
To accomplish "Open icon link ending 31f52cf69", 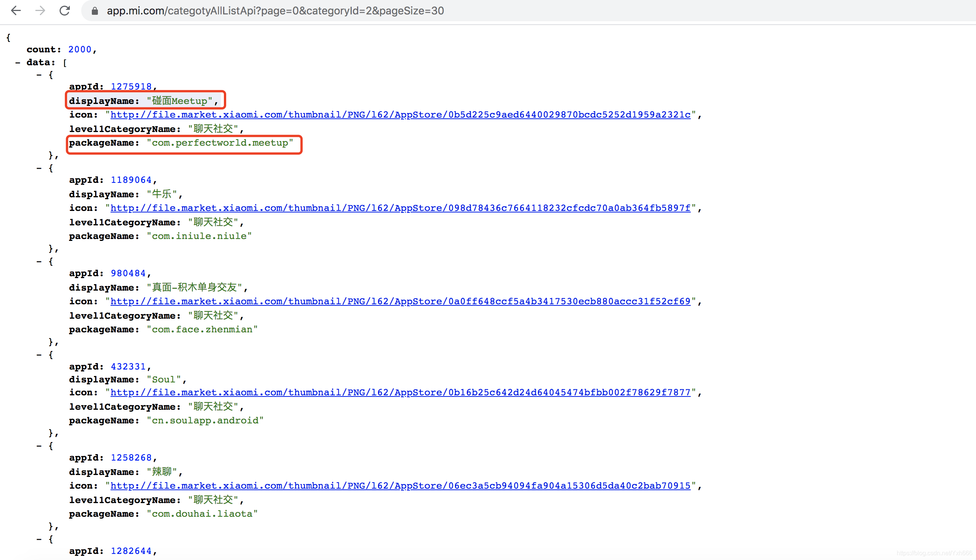I will coord(400,302).
